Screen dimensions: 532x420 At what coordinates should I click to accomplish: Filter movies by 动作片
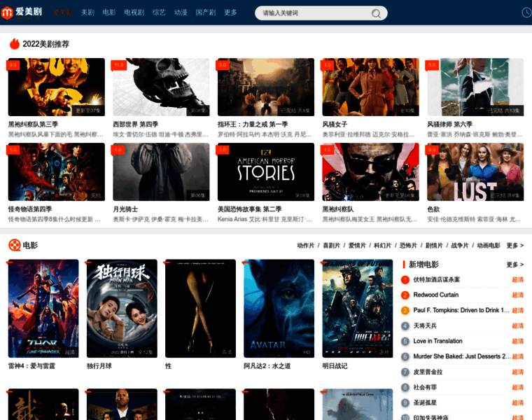306,245
